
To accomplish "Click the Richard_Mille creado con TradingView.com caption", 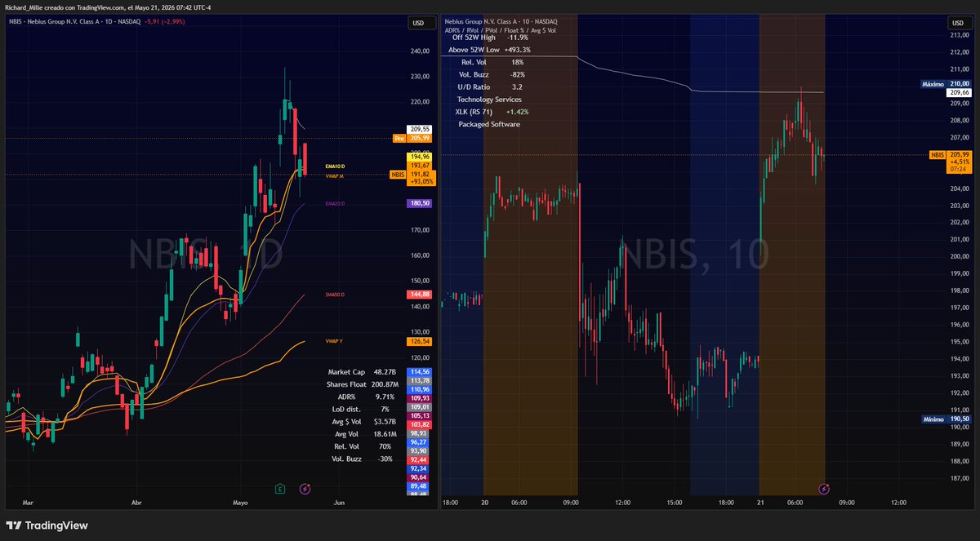I will (107, 7).
